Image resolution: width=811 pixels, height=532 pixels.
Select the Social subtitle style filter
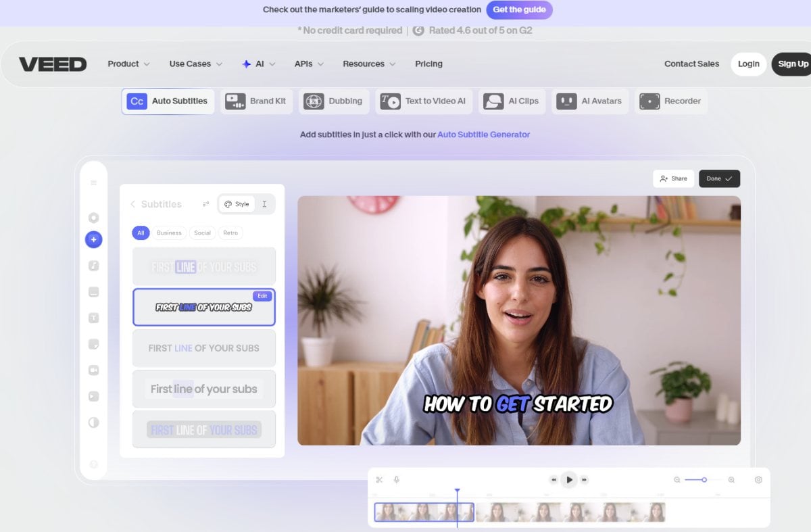[x=202, y=233]
